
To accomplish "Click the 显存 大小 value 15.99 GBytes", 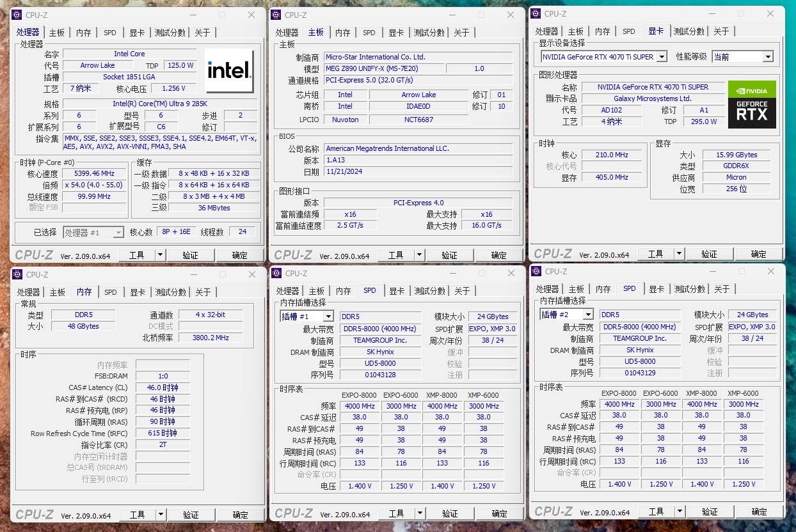I will (736, 155).
